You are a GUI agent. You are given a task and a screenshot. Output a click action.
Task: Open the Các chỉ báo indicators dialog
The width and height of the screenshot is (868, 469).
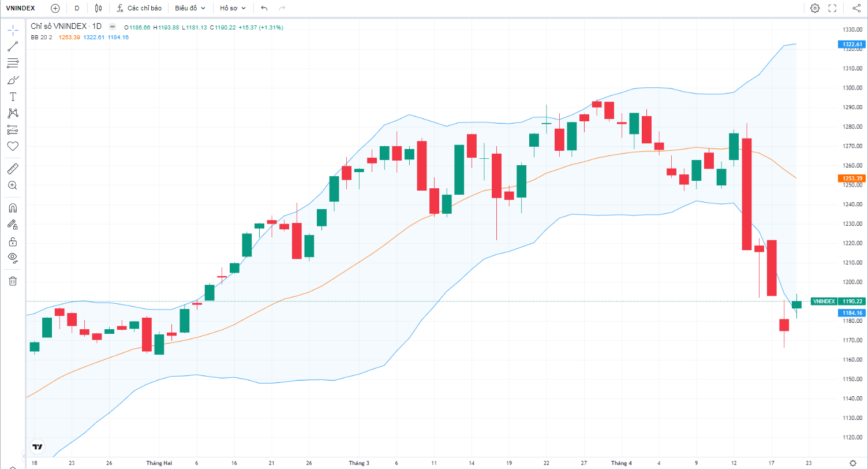(x=139, y=8)
